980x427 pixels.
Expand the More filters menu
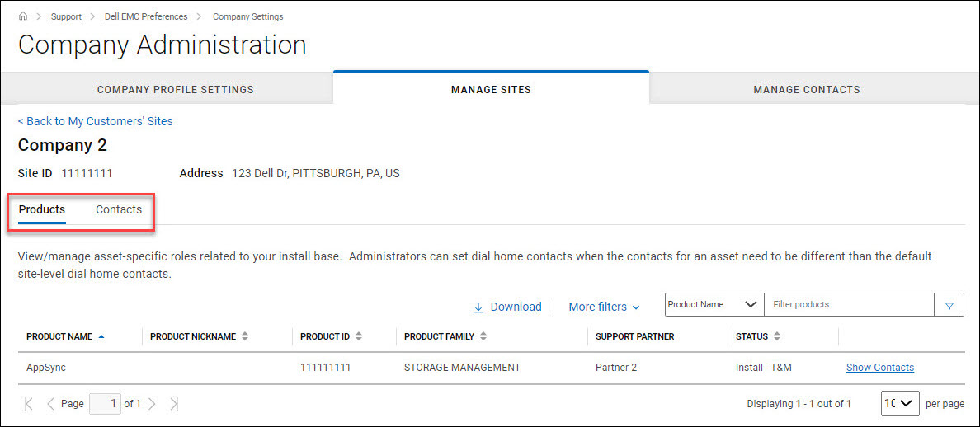tap(604, 307)
